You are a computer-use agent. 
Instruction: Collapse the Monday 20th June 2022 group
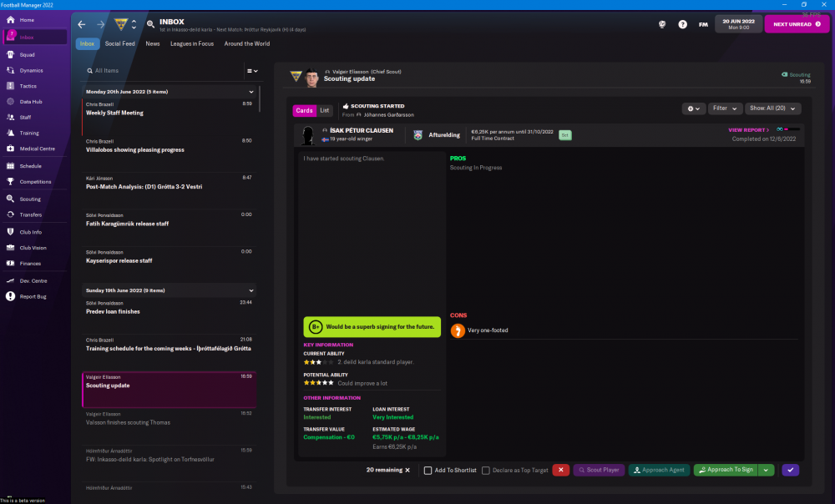[251, 92]
